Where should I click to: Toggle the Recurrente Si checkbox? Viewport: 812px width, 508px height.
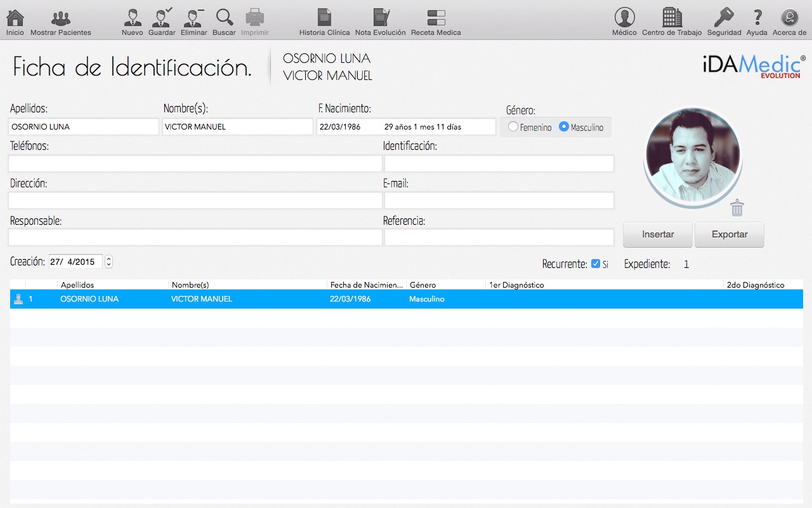pos(595,264)
